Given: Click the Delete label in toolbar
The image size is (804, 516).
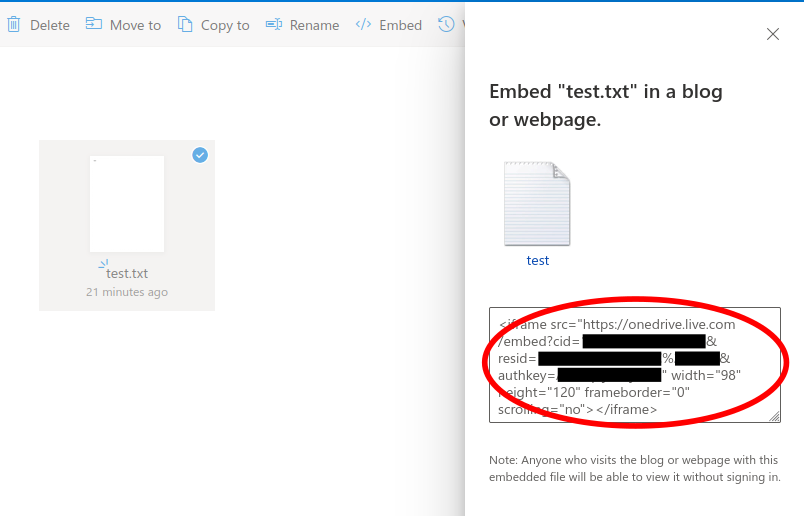Looking at the screenshot, I should click(x=50, y=25).
